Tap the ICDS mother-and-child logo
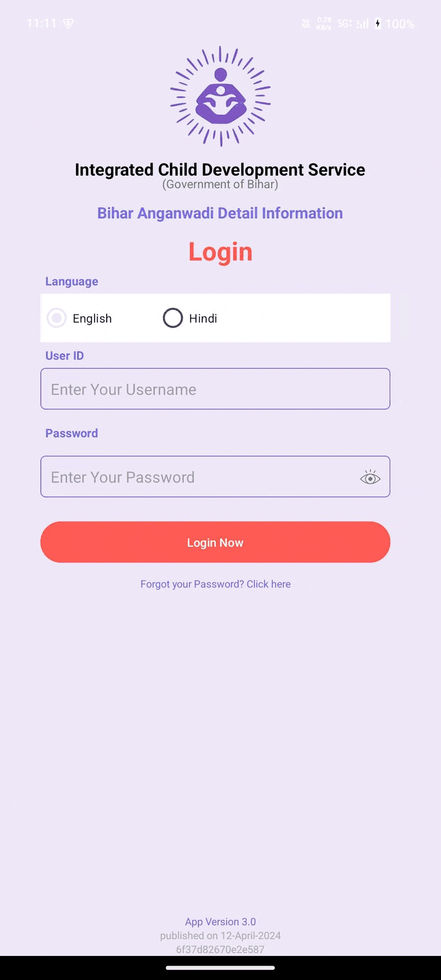 pos(220,96)
